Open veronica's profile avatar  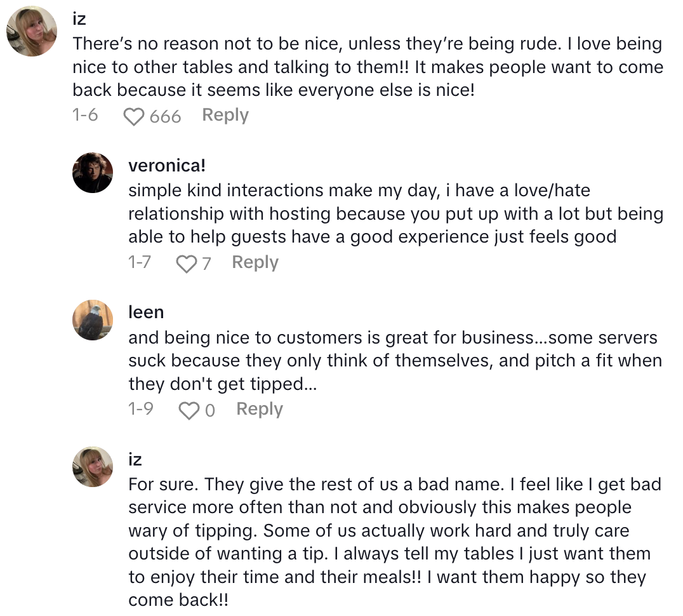(93, 173)
